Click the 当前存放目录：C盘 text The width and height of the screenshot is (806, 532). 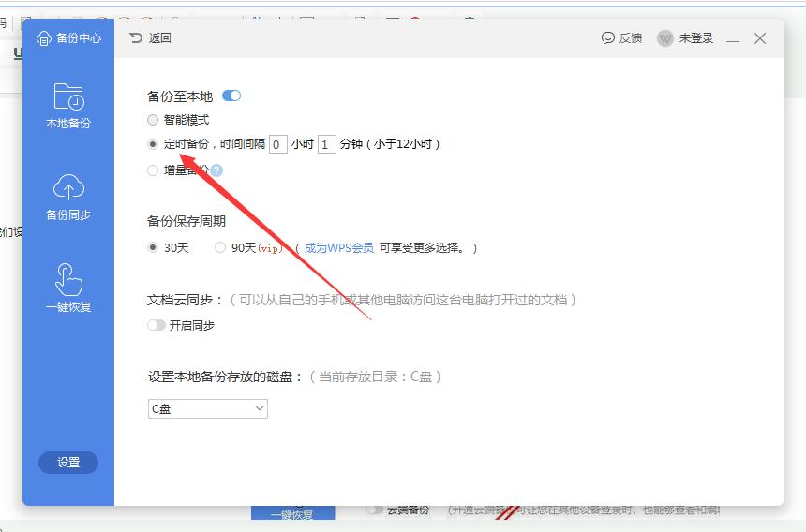[375, 377]
